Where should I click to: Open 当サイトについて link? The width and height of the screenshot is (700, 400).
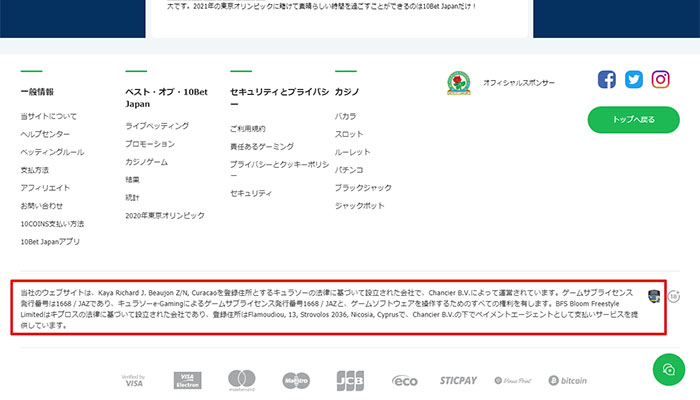49,117
